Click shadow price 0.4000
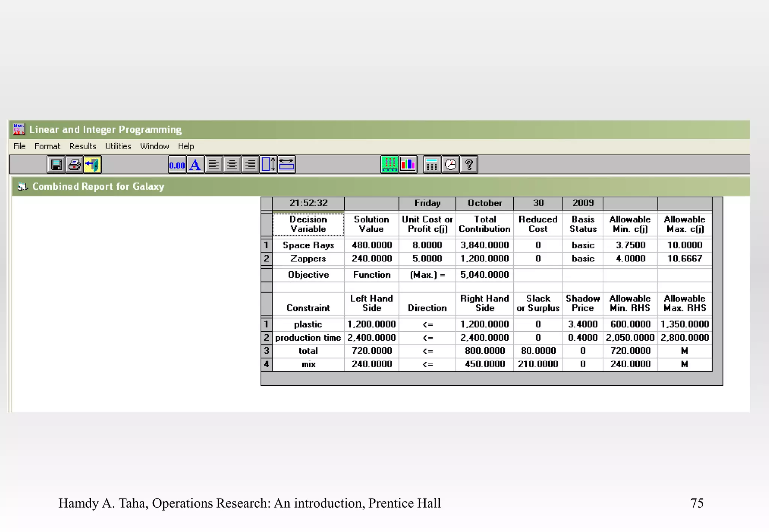Image resolution: width=769 pixels, height=532 pixels. pos(583,338)
